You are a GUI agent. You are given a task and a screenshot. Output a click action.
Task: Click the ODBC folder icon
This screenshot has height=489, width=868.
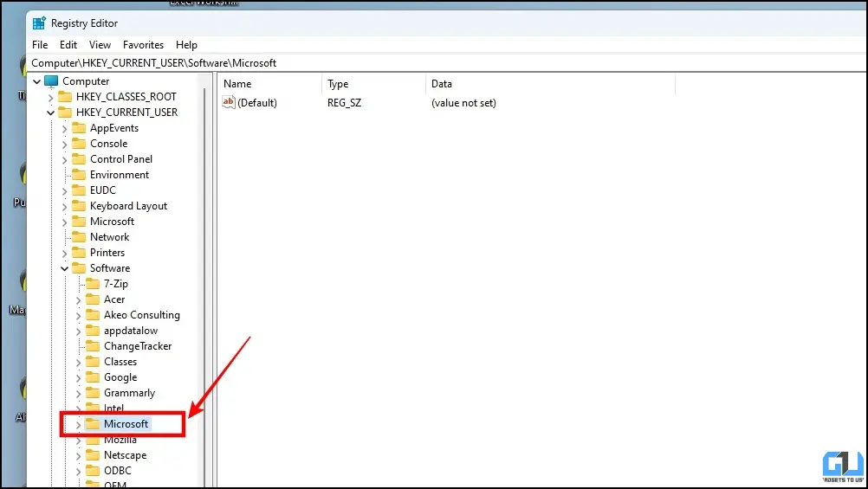pyautogui.click(x=93, y=471)
